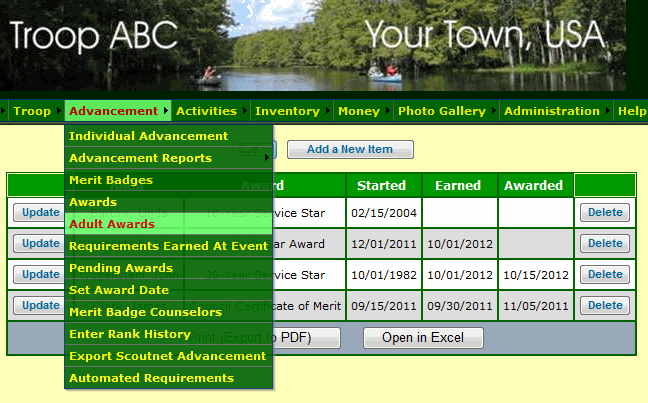Open Set Award Date entry
Screen dimensions: 648x403
click(x=169, y=290)
